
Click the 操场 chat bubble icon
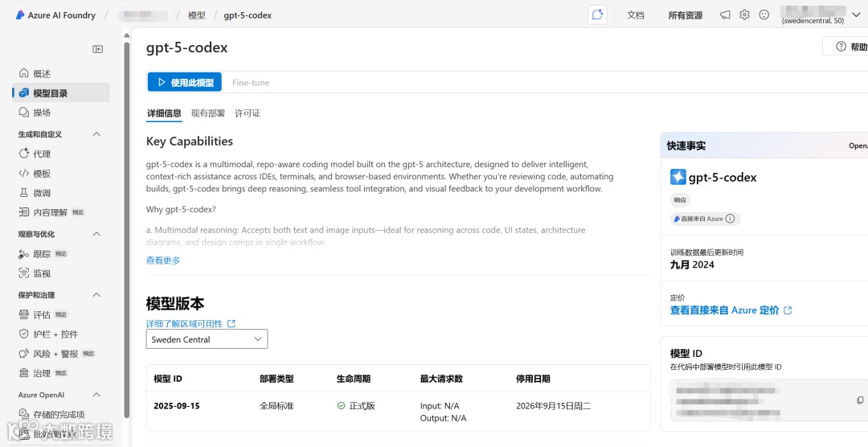24,112
